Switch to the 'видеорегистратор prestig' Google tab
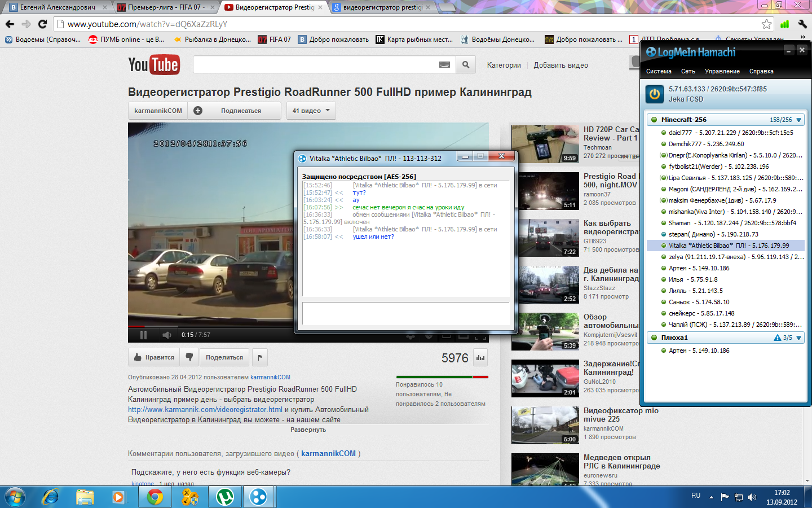Viewport: 812px width, 508px height. [x=382, y=7]
